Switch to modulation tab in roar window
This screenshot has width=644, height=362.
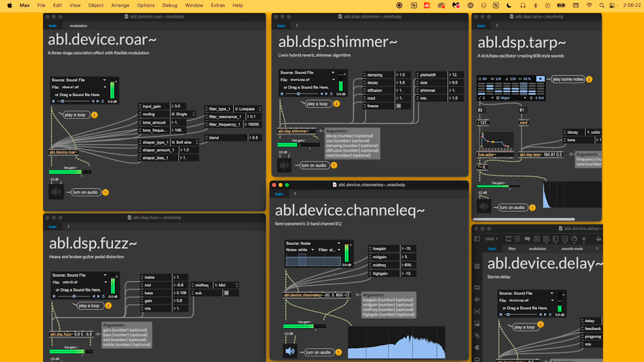(x=78, y=25)
